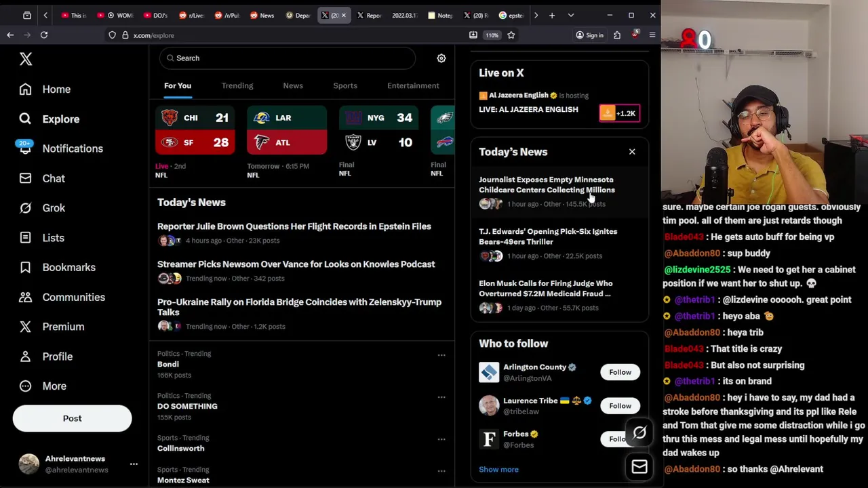Go back in the browser
The image size is (868, 488).
point(10,35)
